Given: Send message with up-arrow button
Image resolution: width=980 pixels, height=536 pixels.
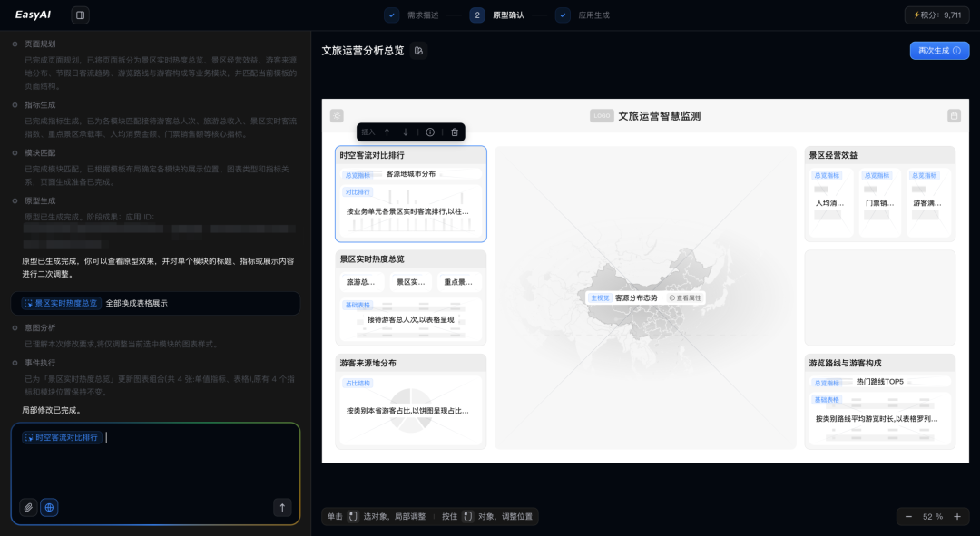Looking at the screenshot, I should coord(282,507).
